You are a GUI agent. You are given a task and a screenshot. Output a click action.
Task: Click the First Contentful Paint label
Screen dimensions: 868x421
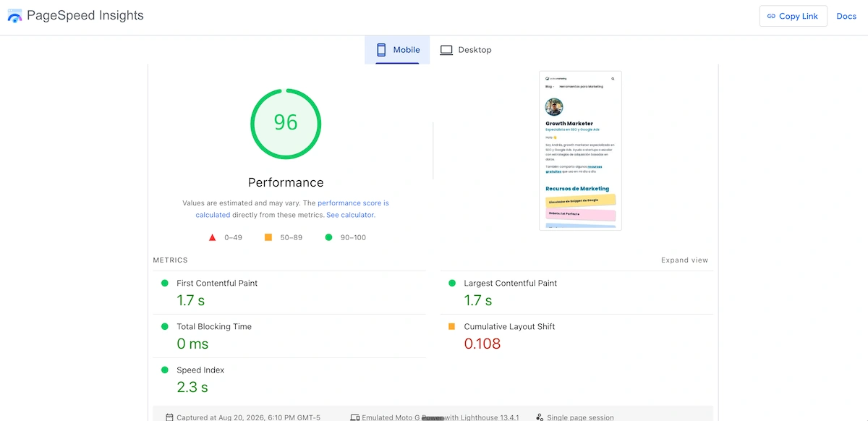click(x=217, y=284)
